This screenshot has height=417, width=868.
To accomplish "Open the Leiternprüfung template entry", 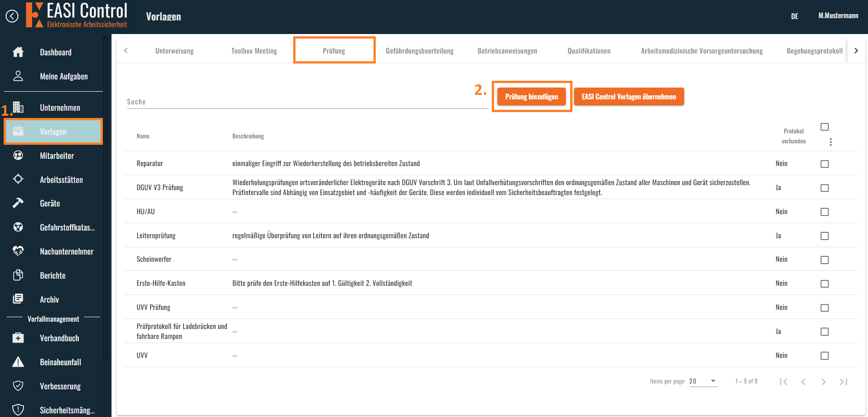I will [x=156, y=235].
